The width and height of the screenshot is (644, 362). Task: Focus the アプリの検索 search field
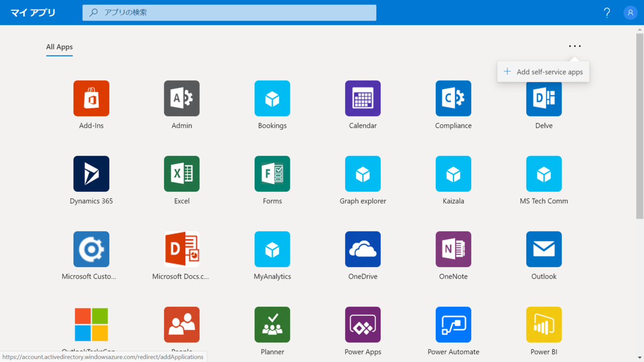(x=229, y=12)
